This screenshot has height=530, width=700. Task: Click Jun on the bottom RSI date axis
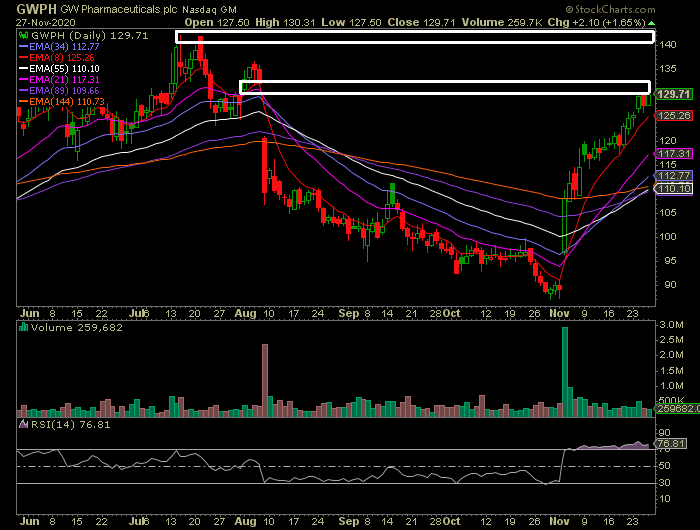pyautogui.click(x=29, y=522)
